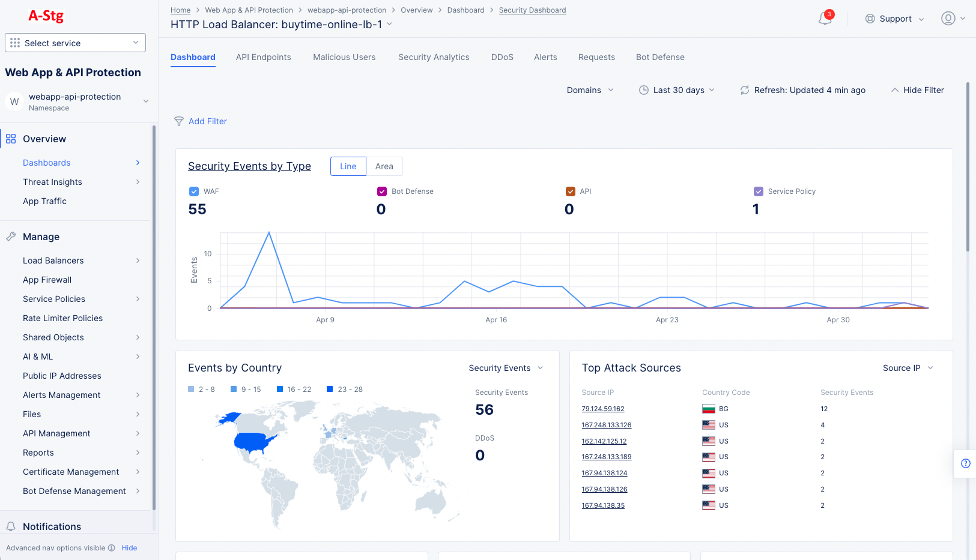The image size is (976, 560).
Task: Click the refresh icon to update data
Action: [745, 90]
